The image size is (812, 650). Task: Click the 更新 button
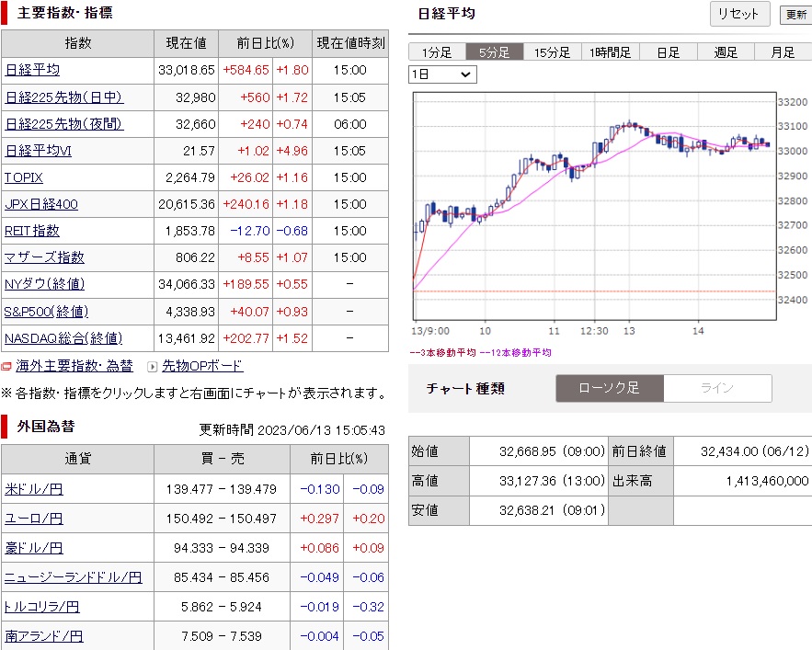[x=796, y=15]
